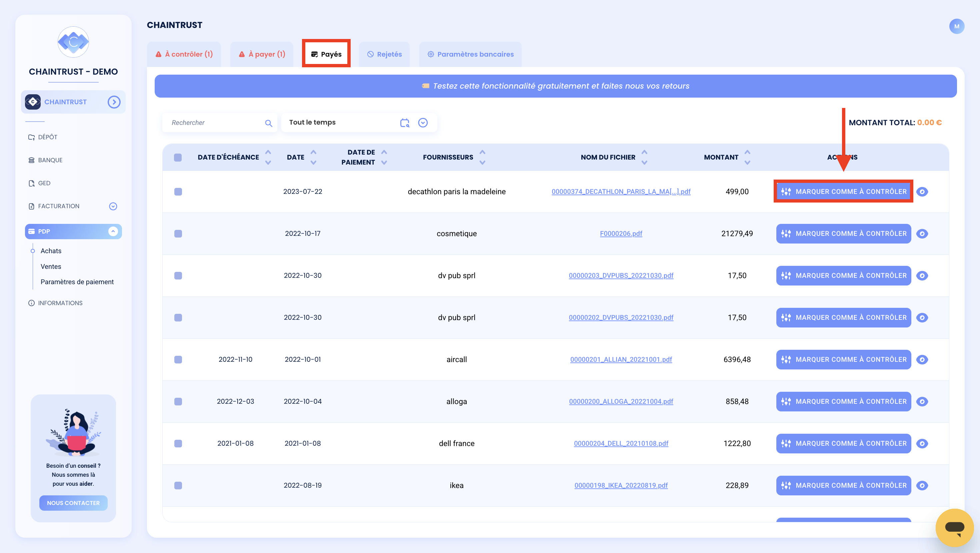Open BANQUE in the sidebar
This screenshot has height=553, width=980.
tap(45, 160)
